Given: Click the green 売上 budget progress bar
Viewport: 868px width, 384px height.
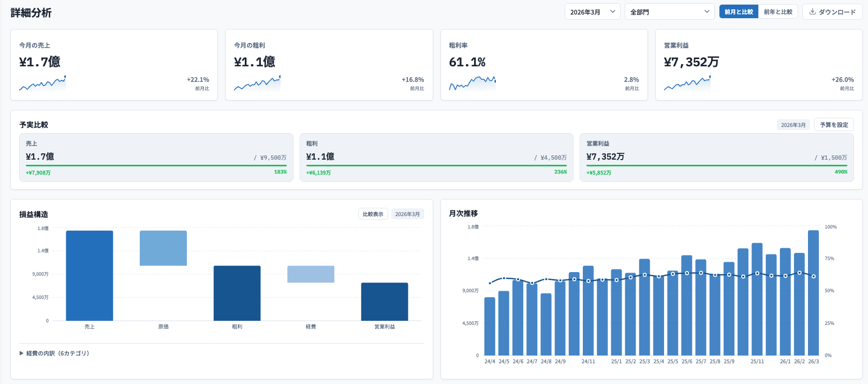Looking at the screenshot, I should click(x=156, y=166).
